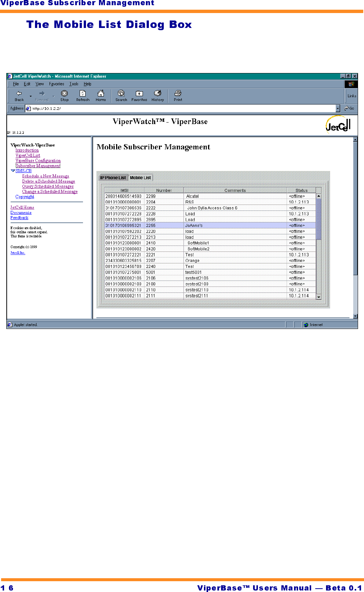Select row with comment Alcatel

(x=210, y=196)
